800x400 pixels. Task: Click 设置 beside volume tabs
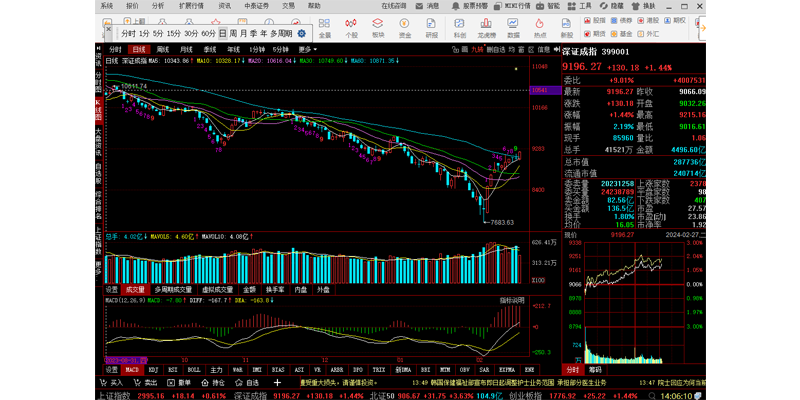tap(112, 289)
